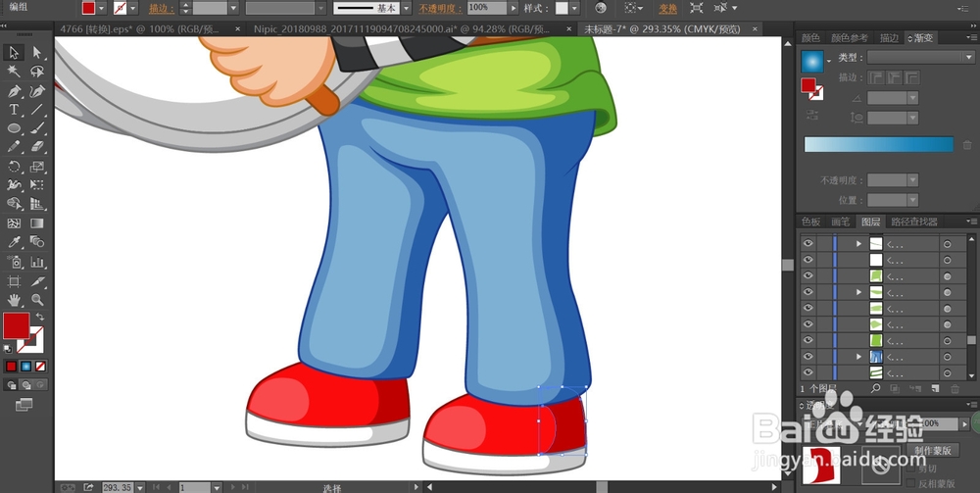Set toolbox mode to solid Color
The width and height of the screenshot is (980, 493).
(11, 367)
